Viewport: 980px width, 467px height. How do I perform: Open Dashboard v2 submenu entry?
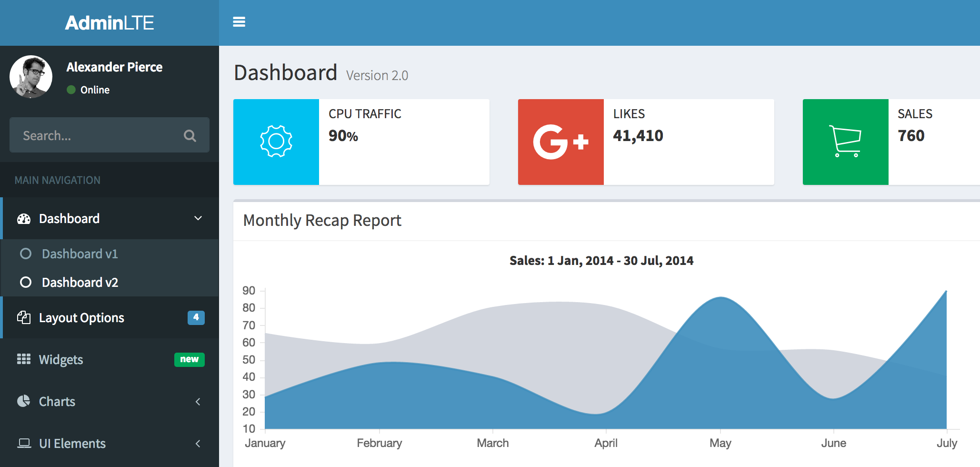click(x=110, y=282)
